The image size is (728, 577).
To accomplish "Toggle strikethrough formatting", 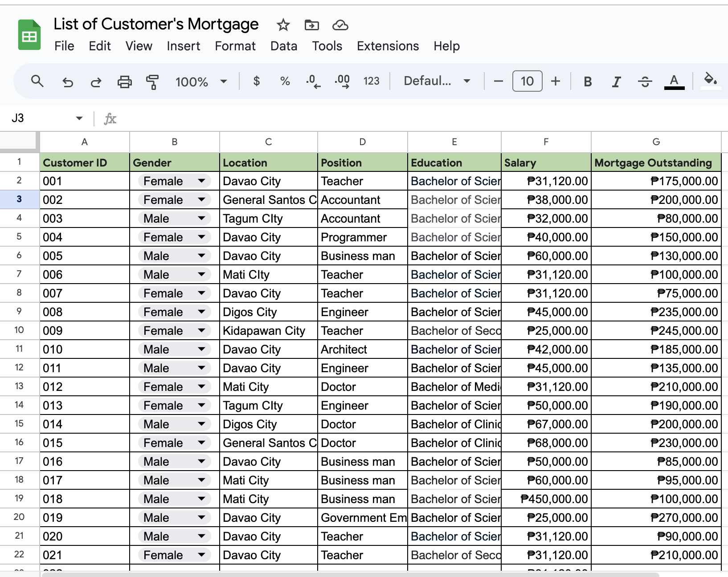I will [645, 81].
